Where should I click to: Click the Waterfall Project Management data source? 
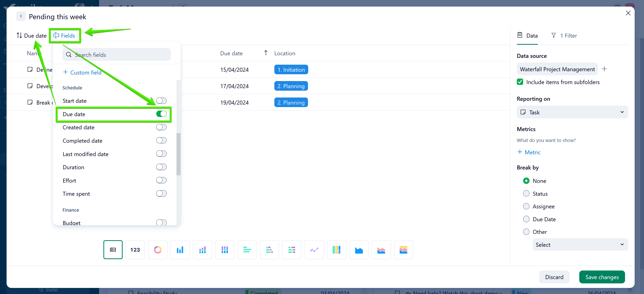557,69
